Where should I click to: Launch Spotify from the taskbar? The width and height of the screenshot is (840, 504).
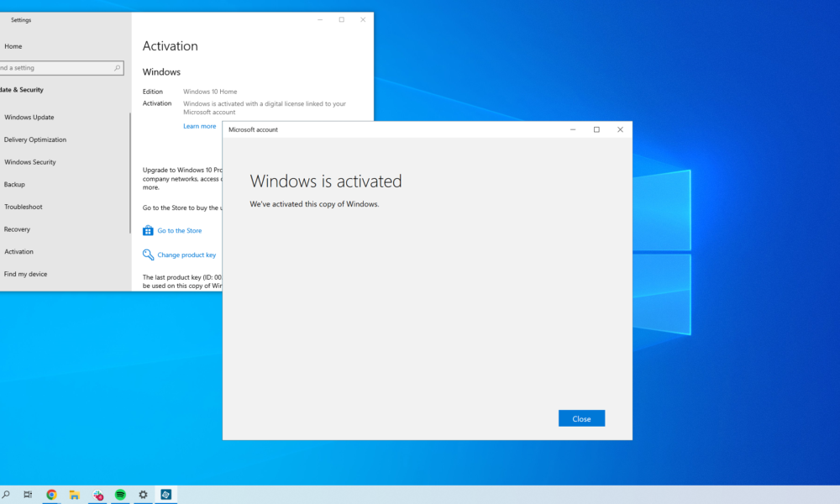coord(120,495)
